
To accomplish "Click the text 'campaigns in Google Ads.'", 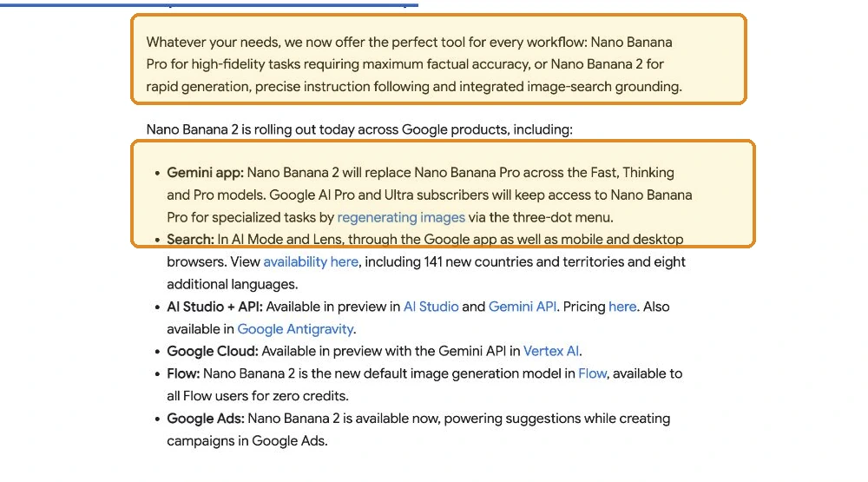I will tap(247, 440).
